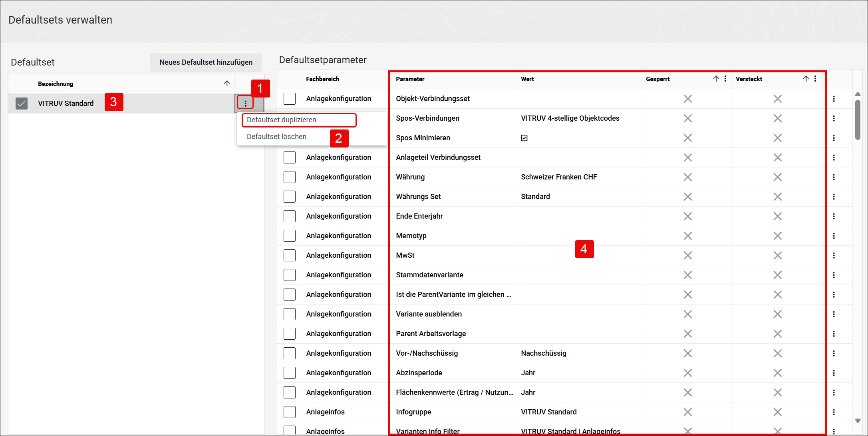Sort by Gesperrt column arrow
The width and height of the screenshot is (868, 436).
click(716, 79)
